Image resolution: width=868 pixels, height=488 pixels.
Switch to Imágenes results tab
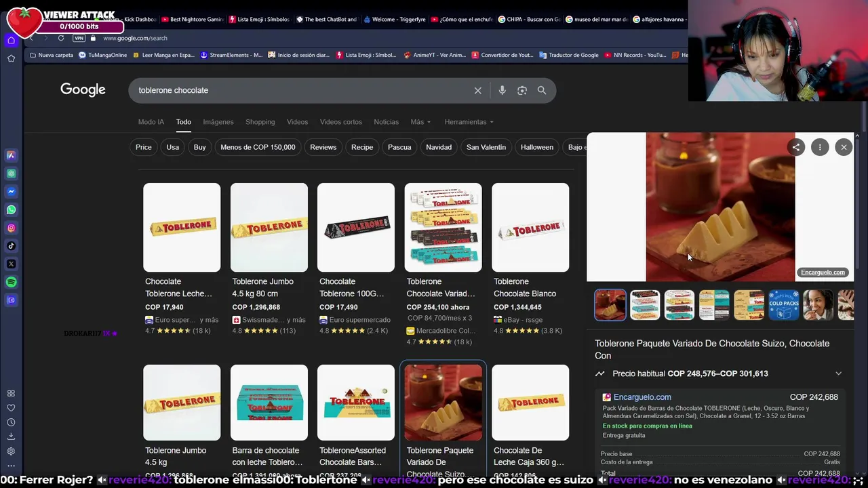(218, 122)
